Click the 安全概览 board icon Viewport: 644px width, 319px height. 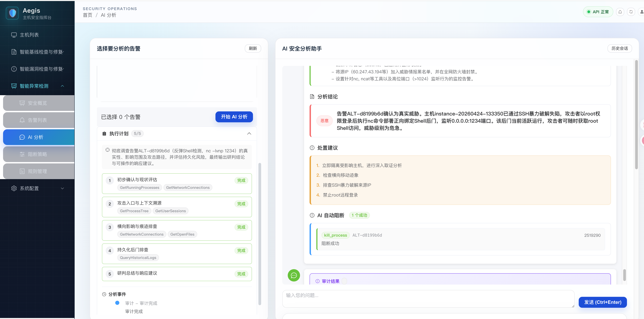coord(22,103)
